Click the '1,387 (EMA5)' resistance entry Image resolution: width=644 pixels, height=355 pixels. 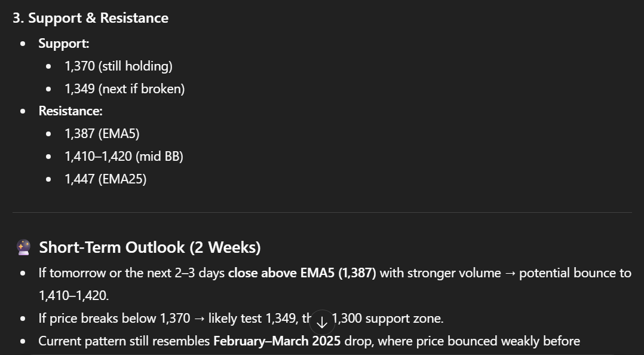click(x=102, y=134)
